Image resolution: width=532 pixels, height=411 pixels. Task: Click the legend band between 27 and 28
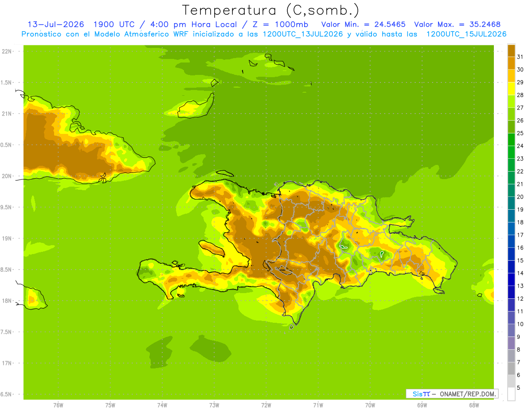pos(511,101)
